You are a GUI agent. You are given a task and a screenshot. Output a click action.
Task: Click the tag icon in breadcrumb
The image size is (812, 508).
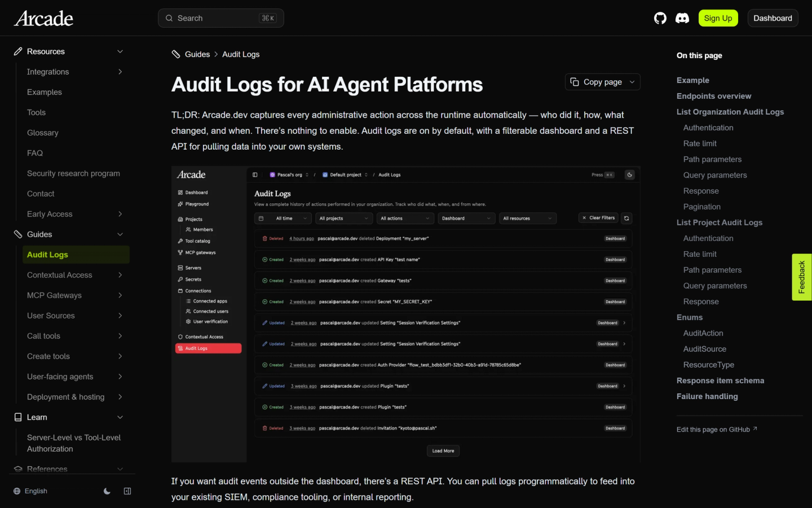[176, 54]
